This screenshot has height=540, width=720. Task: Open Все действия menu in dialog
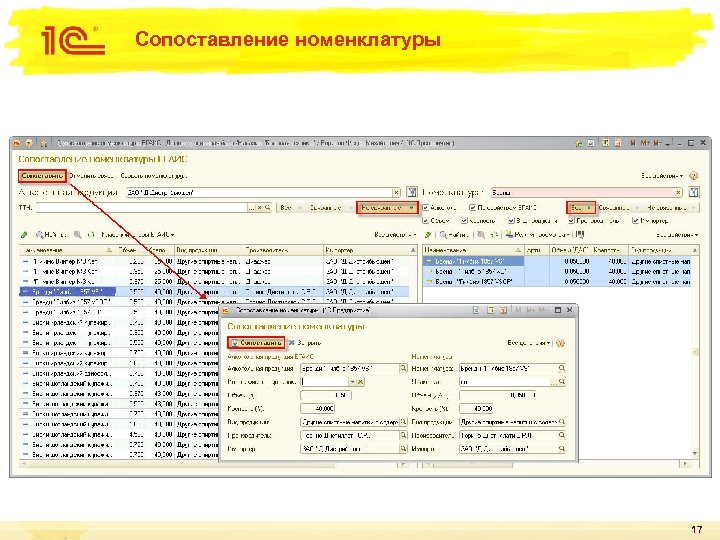click(529, 343)
